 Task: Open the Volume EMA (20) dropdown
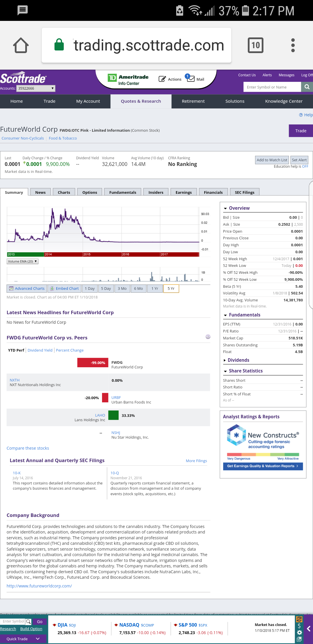[x=22, y=261]
